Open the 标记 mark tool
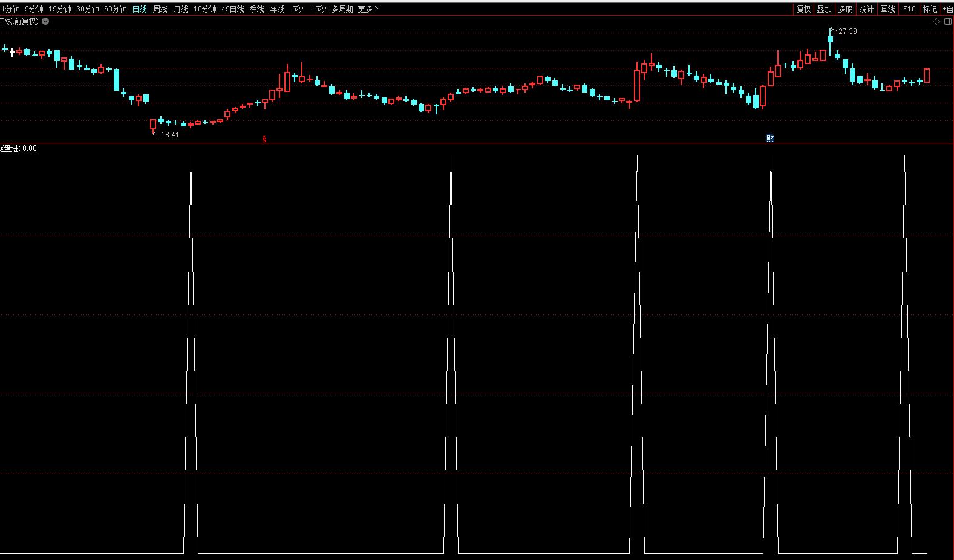954x560 pixels. click(929, 9)
